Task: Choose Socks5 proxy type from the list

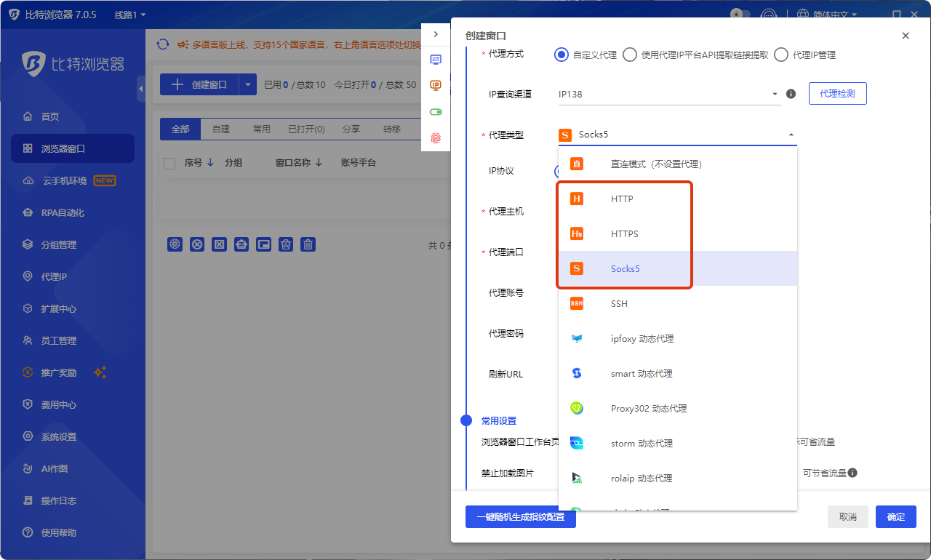Action: pos(678,268)
